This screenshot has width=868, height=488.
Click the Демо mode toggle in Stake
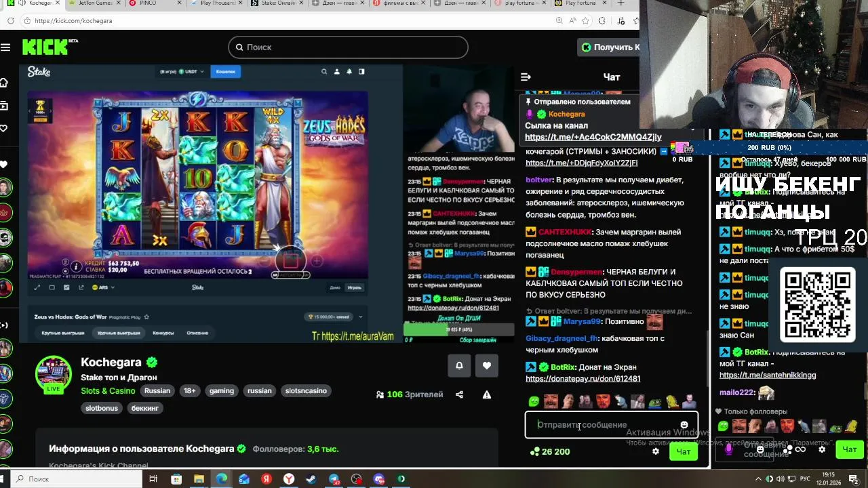[x=335, y=287]
